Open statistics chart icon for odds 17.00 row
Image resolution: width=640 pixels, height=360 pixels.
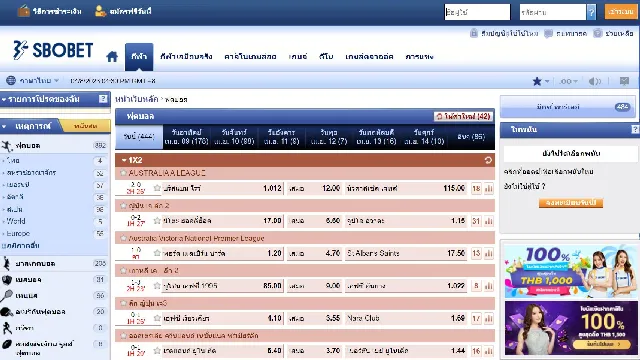click(x=489, y=221)
